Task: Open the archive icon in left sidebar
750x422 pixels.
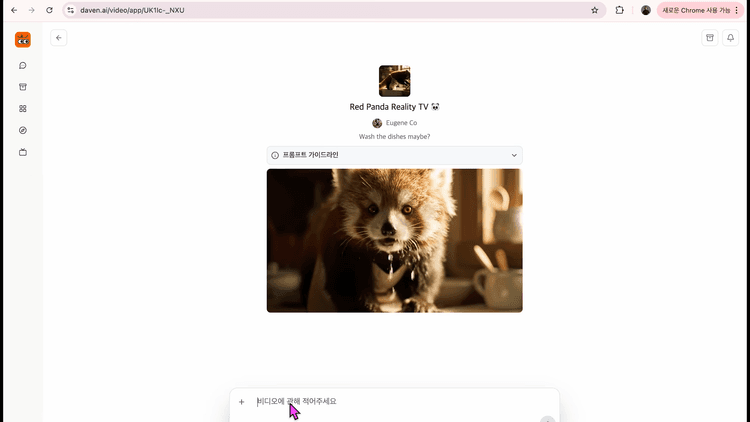Action: pos(23,87)
